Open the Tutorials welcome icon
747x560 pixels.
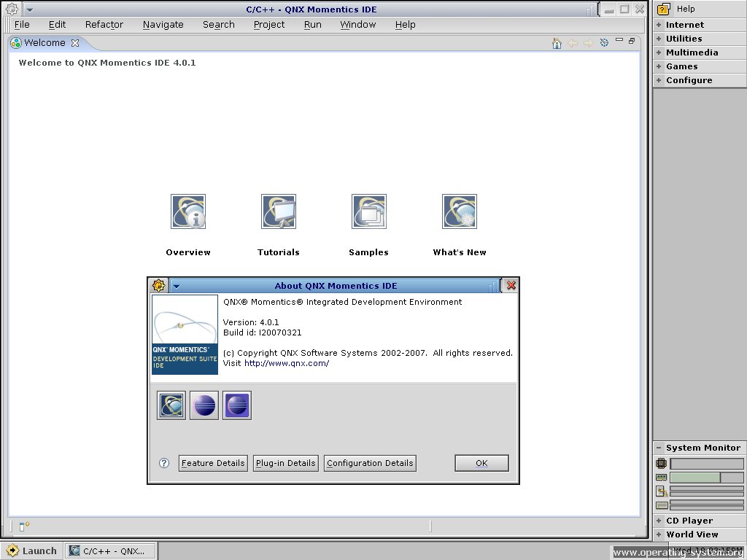pos(279,211)
